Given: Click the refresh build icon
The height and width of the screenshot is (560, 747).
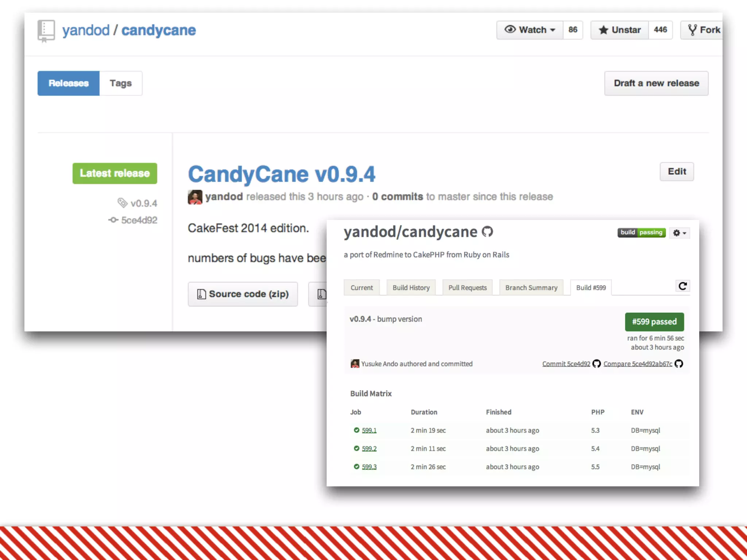Looking at the screenshot, I should pyautogui.click(x=682, y=286).
